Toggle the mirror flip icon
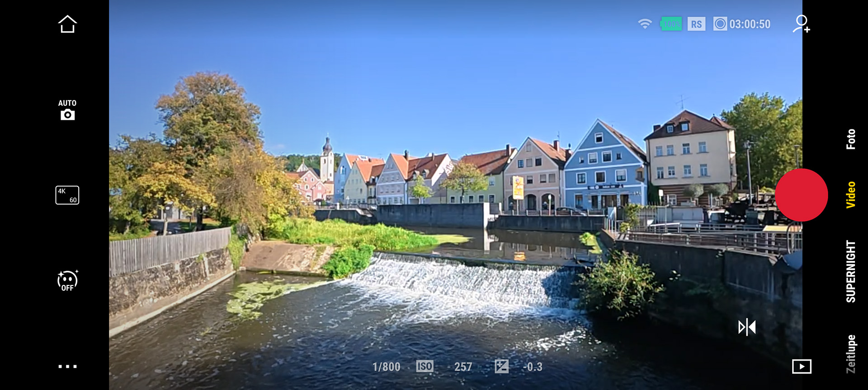The image size is (868, 390). click(x=747, y=327)
